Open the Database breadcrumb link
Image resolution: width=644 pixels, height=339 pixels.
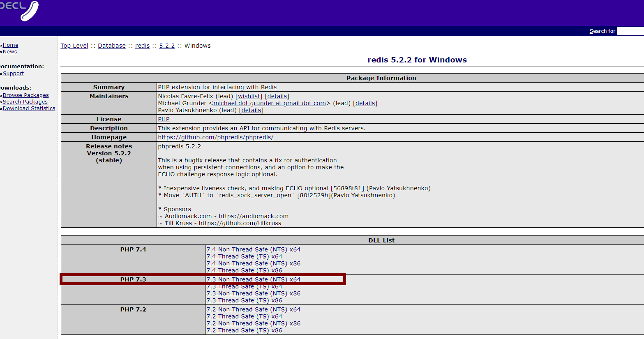click(112, 46)
